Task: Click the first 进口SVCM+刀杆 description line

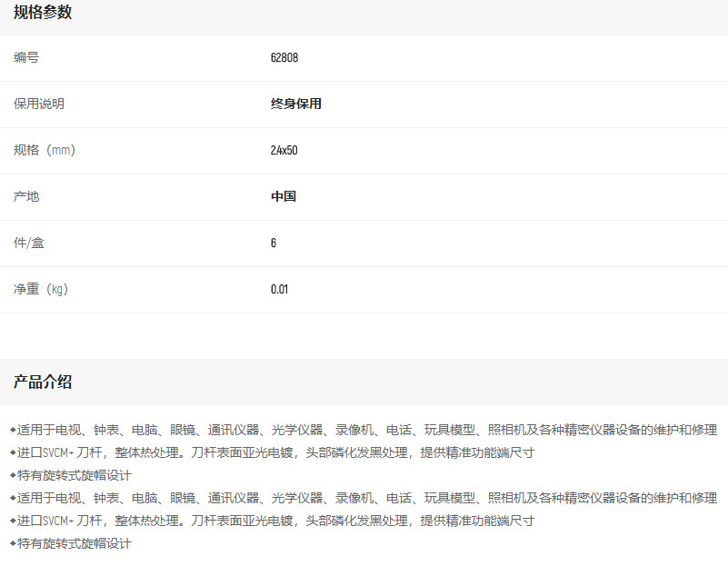Action: 273,452
